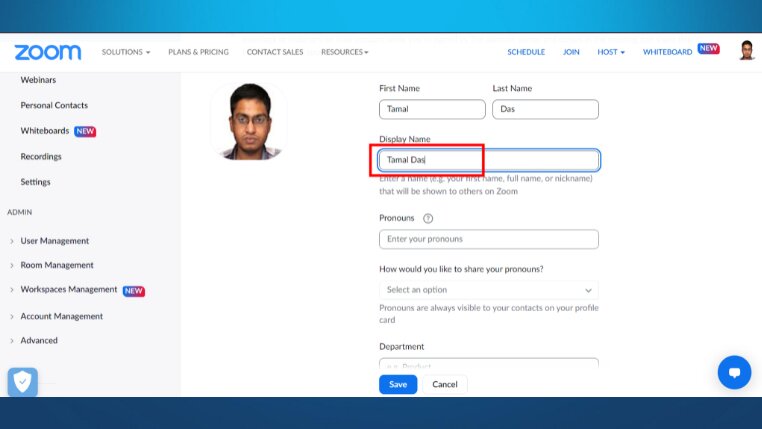762x429 pixels.
Task: Expand the Advanced section
Action: [x=39, y=341]
